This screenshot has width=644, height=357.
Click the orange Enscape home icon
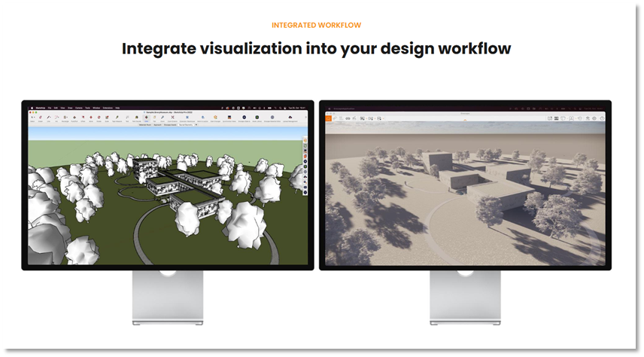(x=329, y=117)
